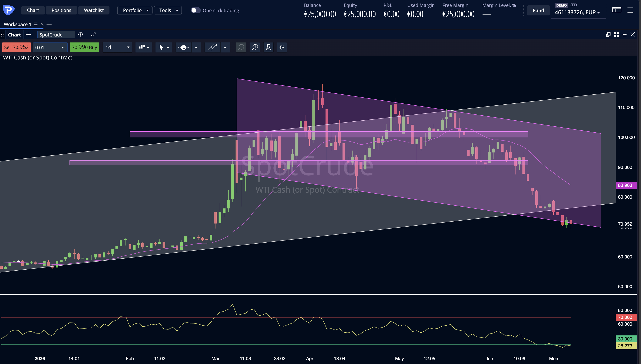Click the zoom in magnifier icon
Viewport: 641px width, 364px height.
(255, 47)
